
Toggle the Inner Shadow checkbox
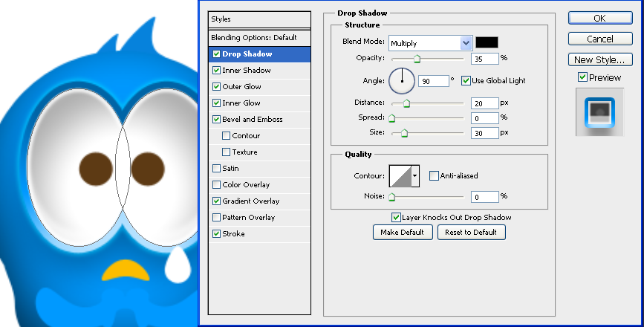[x=216, y=71]
